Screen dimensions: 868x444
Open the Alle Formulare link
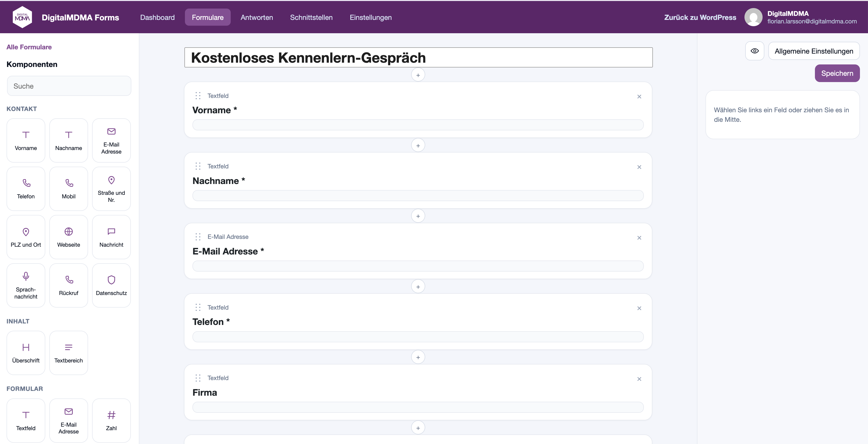(29, 47)
